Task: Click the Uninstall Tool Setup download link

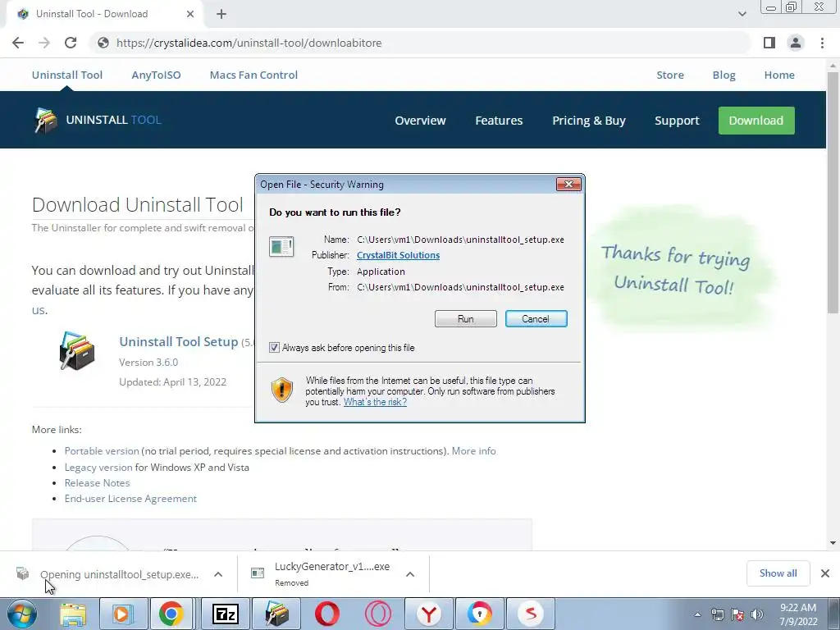Action: coord(178,342)
